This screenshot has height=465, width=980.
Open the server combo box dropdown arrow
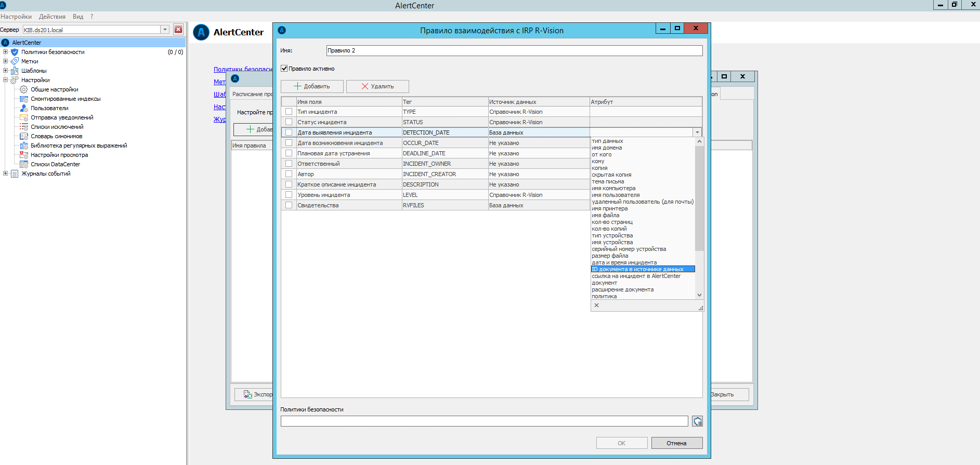point(165,30)
